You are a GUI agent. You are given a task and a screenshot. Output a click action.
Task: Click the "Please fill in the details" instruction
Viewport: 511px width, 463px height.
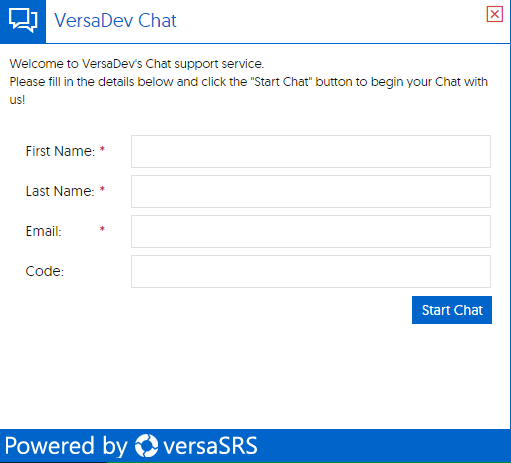click(248, 91)
